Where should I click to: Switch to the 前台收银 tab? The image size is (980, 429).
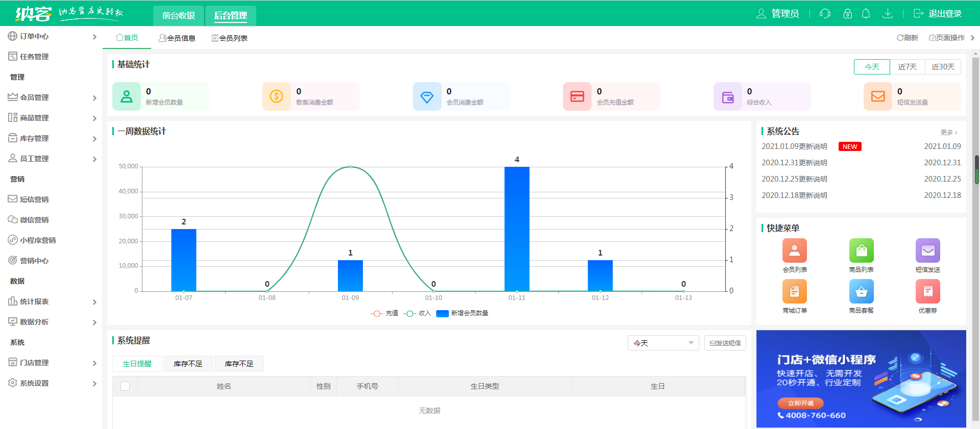[x=178, y=15]
